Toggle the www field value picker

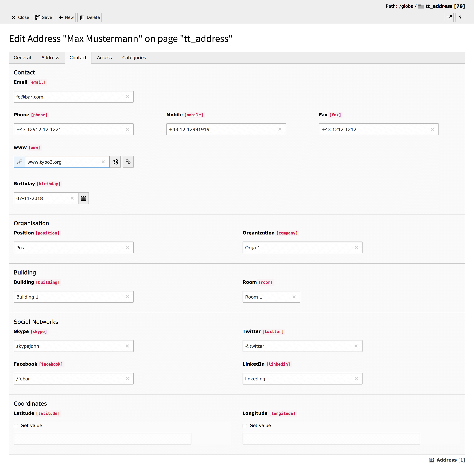tap(115, 162)
